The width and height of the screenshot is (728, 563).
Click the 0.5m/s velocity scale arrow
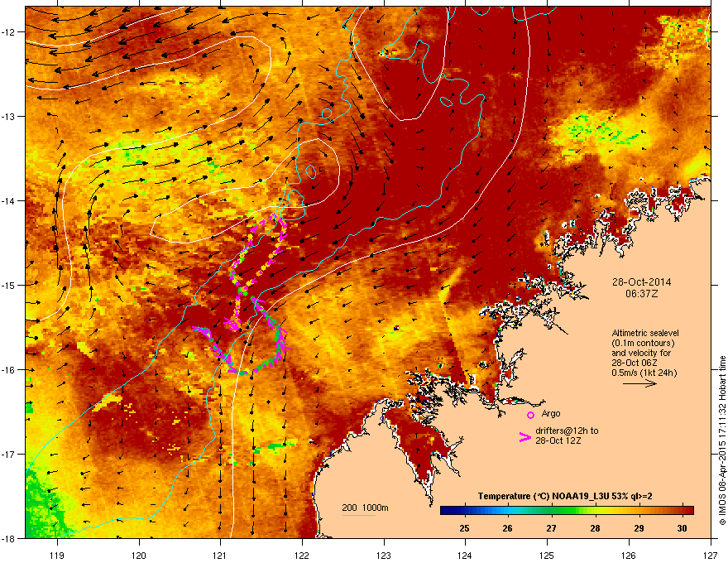click(x=639, y=383)
